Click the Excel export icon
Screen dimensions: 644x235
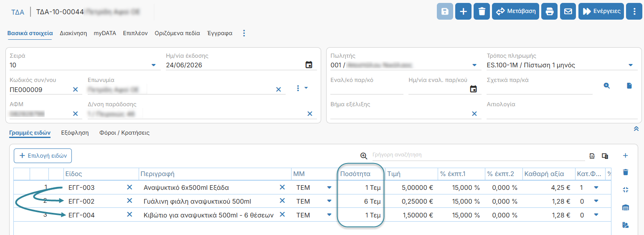pos(592,156)
